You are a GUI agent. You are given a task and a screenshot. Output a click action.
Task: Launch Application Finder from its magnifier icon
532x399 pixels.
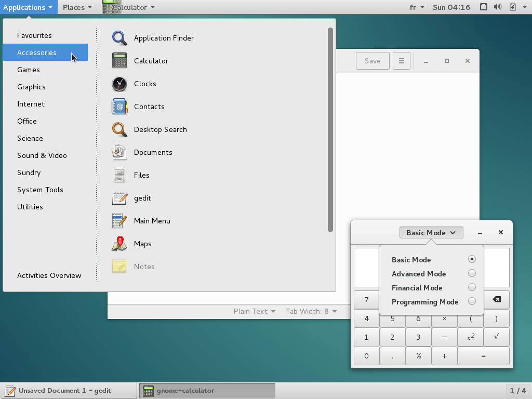point(119,38)
